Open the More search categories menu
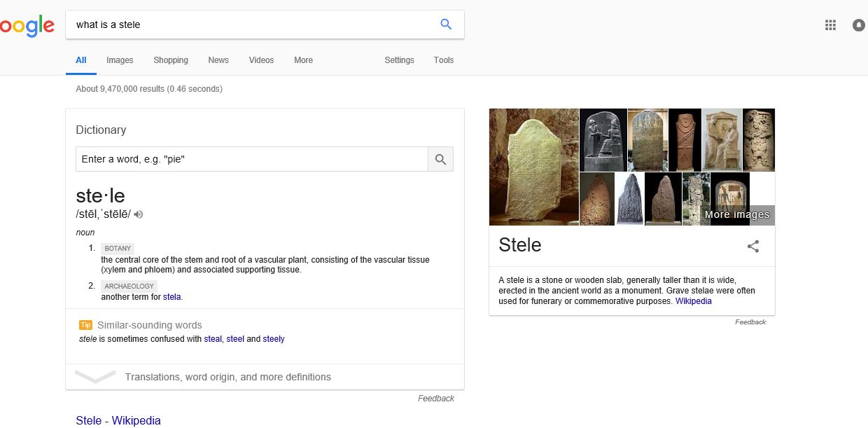This screenshot has width=868, height=428. 303,60
